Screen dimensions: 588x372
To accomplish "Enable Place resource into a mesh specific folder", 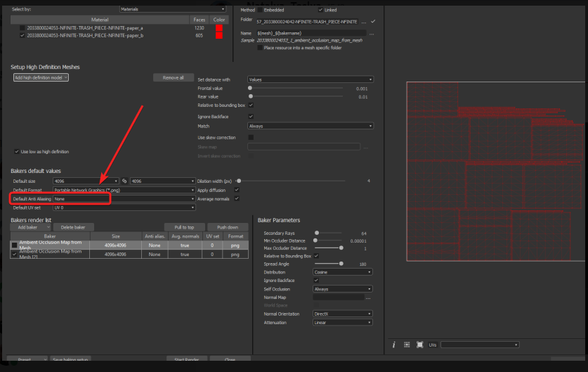I will pos(260,48).
